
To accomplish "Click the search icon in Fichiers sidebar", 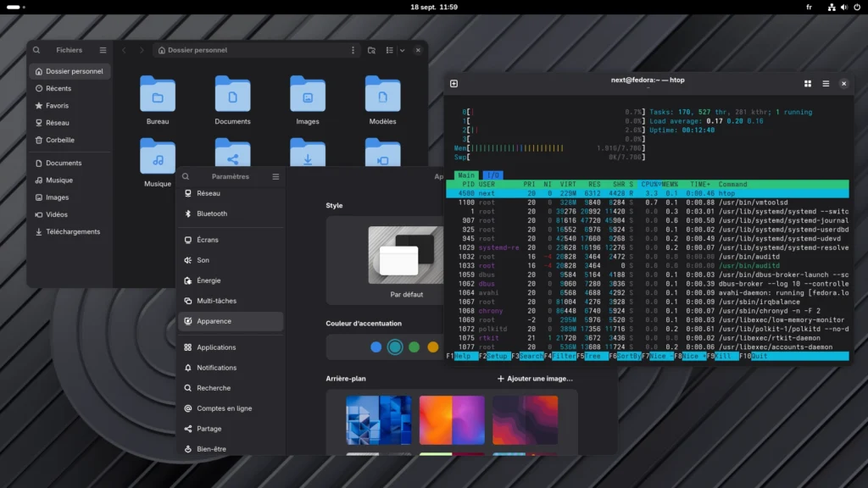I will click(36, 50).
